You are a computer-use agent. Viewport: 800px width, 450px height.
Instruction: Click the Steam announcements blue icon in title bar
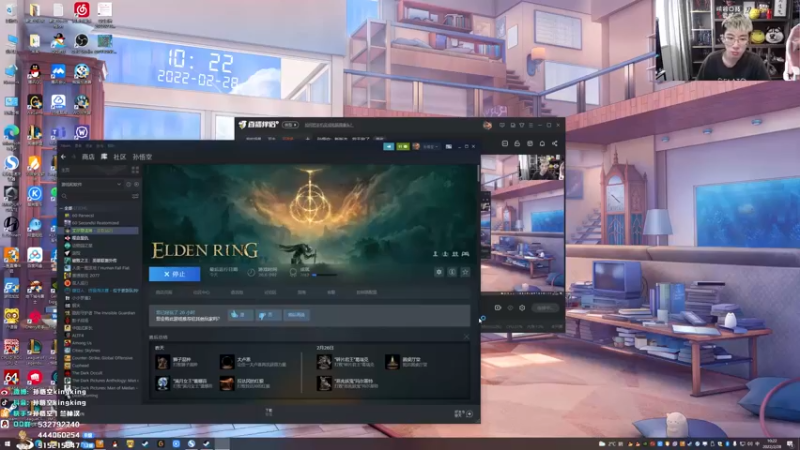click(x=389, y=146)
